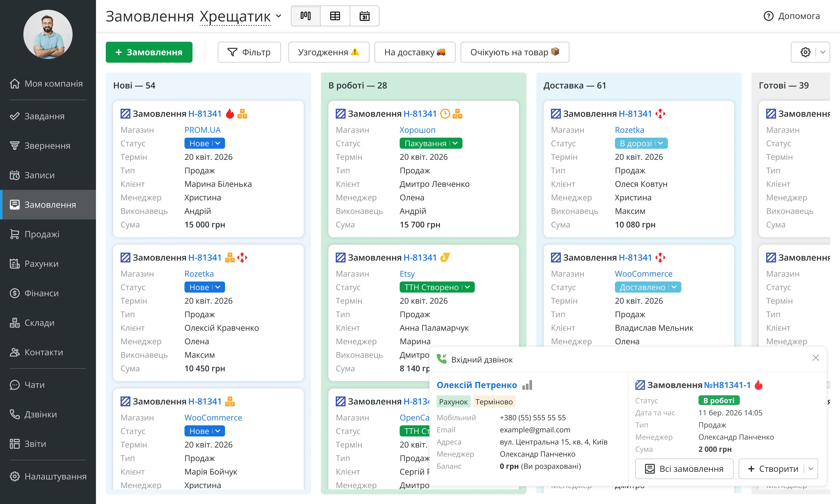
Task: Click the boxes icon on PROM.UA order
Action: point(242,113)
